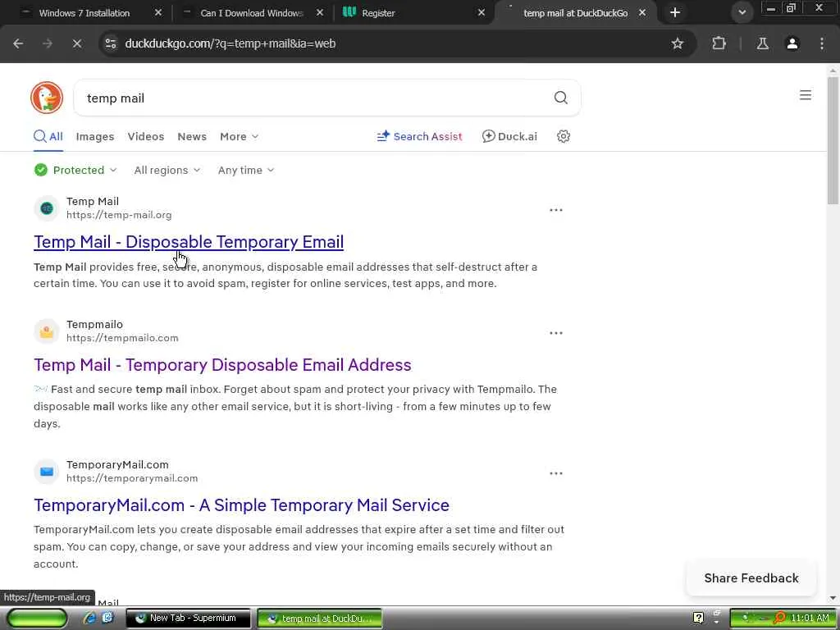Open more options for the Tempmailo result
Viewport: 840px width, 630px height.
coord(556,333)
